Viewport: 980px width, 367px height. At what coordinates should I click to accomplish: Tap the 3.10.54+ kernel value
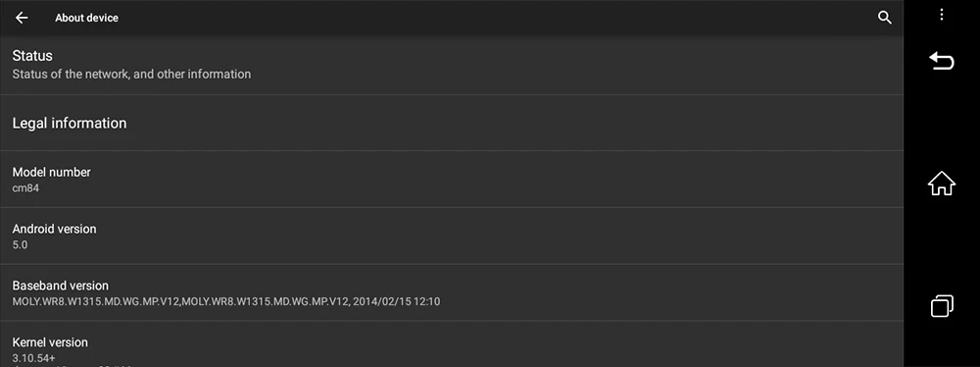pos(33,358)
